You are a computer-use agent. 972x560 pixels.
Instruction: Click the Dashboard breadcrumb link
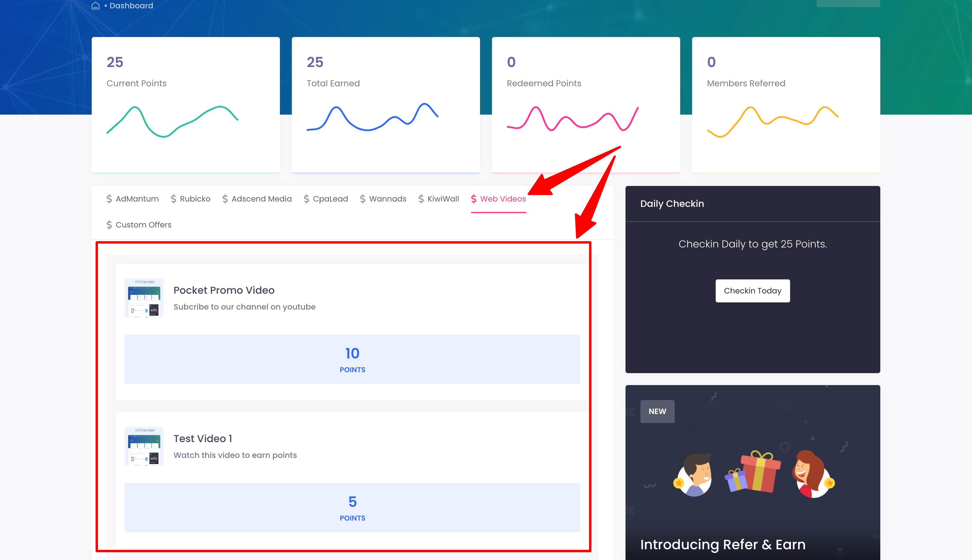(x=131, y=6)
